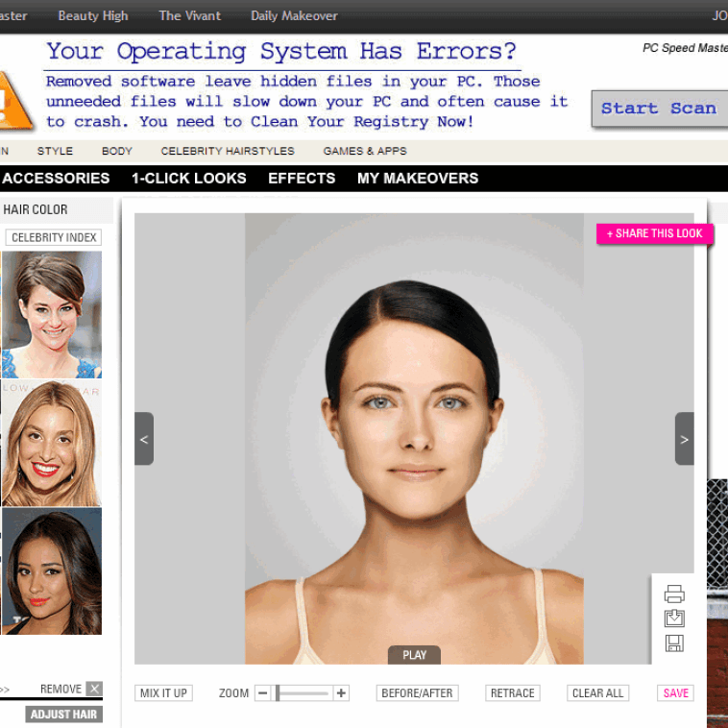Open the ACCESSORIES tab
The height and width of the screenshot is (728, 728).
(56, 179)
